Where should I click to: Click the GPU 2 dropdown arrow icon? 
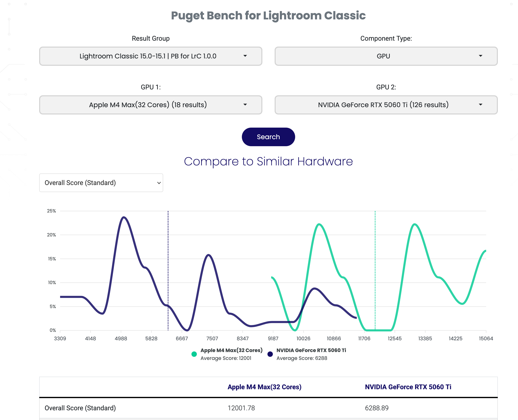click(x=480, y=105)
